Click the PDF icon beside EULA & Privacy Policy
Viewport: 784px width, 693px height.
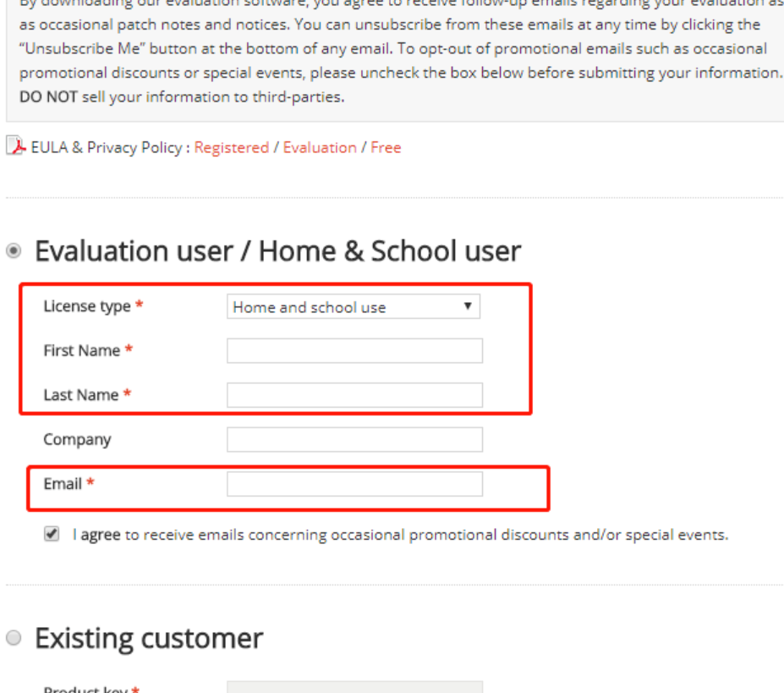click(x=16, y=147)
